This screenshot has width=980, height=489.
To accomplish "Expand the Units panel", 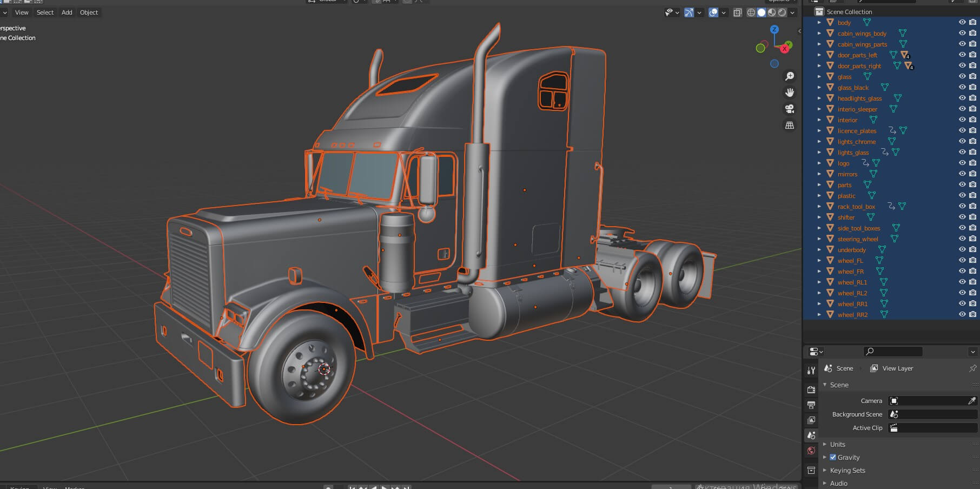I will point(825,444).
